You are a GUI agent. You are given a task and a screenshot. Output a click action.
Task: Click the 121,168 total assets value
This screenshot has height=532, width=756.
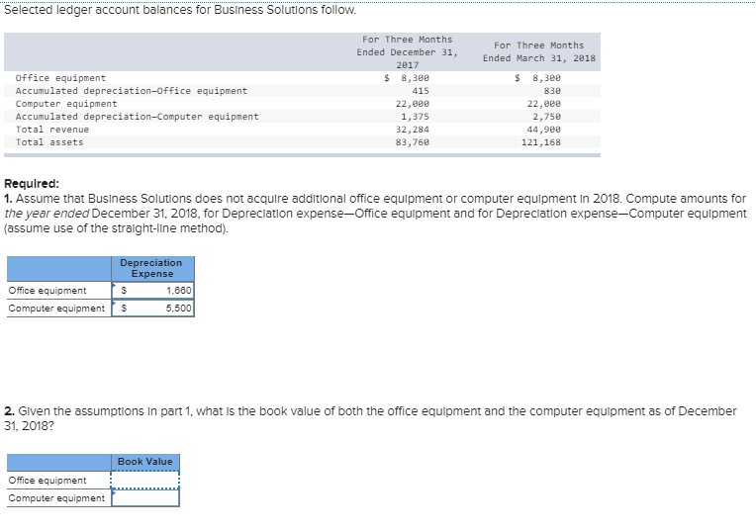541,142
